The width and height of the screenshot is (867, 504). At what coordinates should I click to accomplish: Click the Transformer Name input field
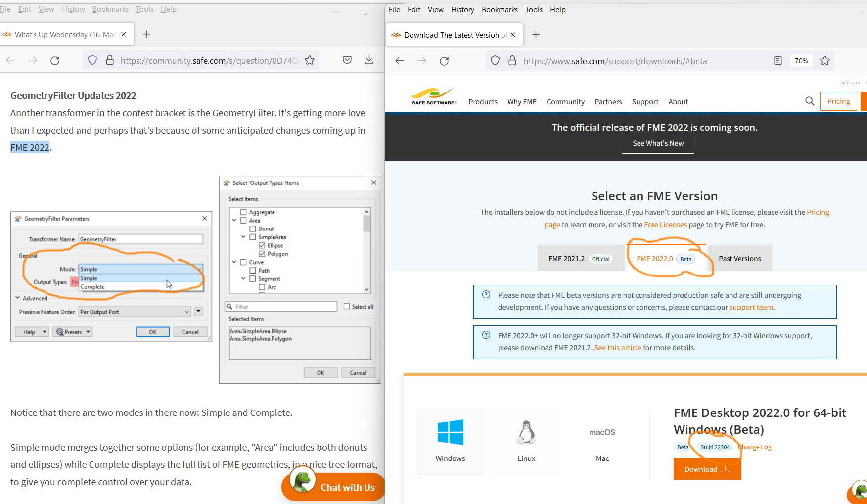click(140, 239)
